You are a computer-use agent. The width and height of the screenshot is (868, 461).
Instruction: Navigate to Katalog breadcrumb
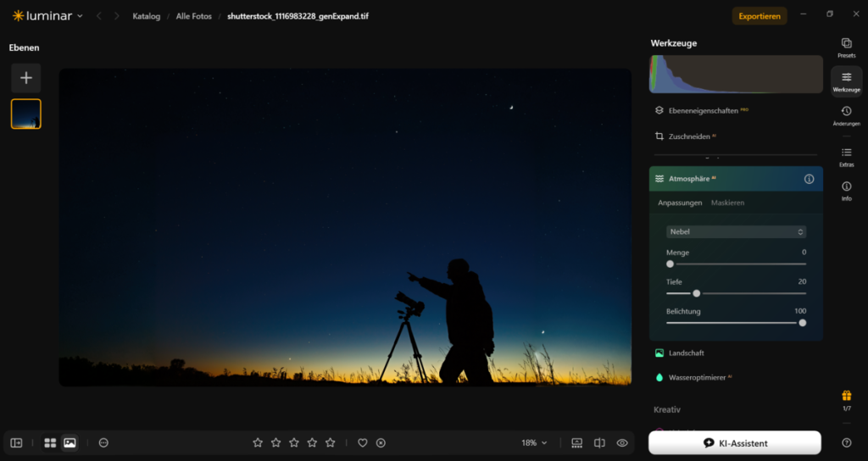coord(146,16)
